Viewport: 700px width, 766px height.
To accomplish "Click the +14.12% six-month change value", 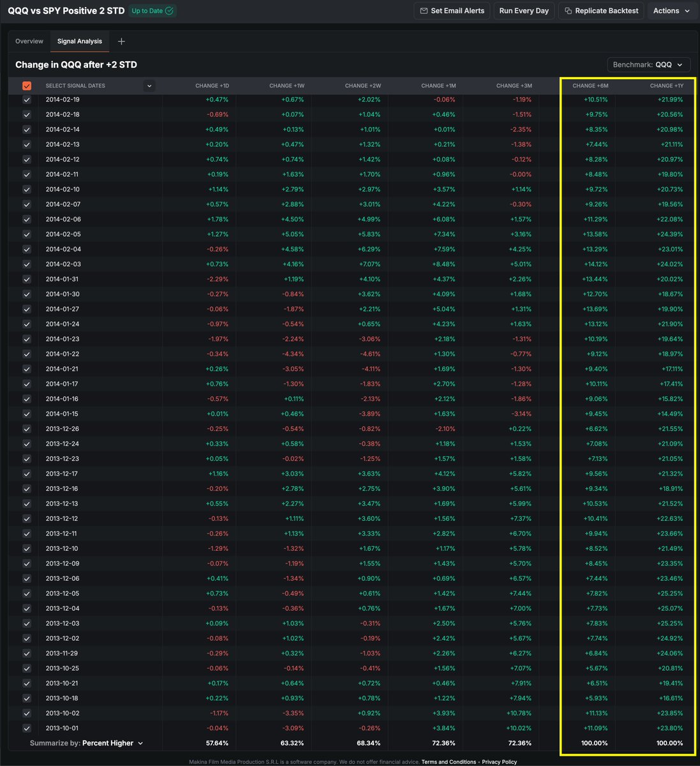I will click(x=595, y=264).
